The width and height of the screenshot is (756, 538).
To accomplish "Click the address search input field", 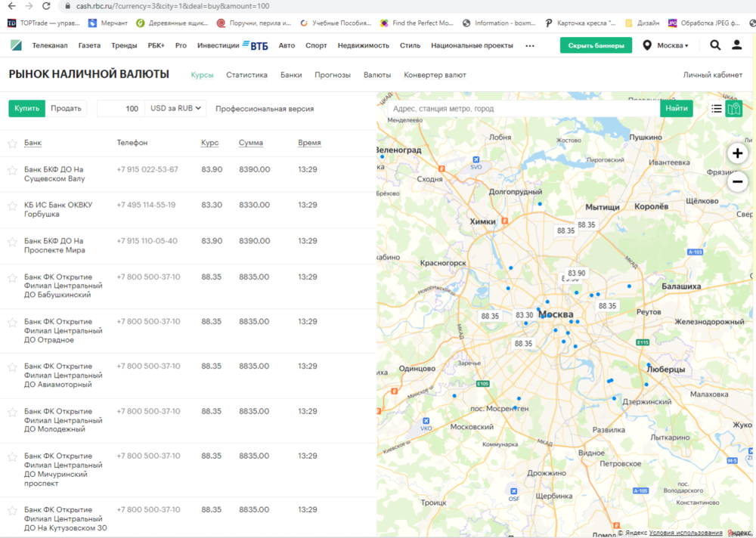I will (522, 109).
